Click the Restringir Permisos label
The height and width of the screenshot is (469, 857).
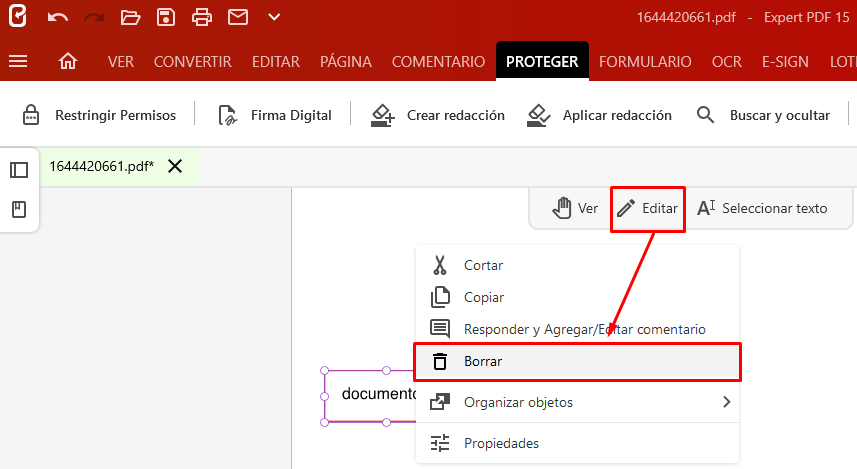(115, 115)
